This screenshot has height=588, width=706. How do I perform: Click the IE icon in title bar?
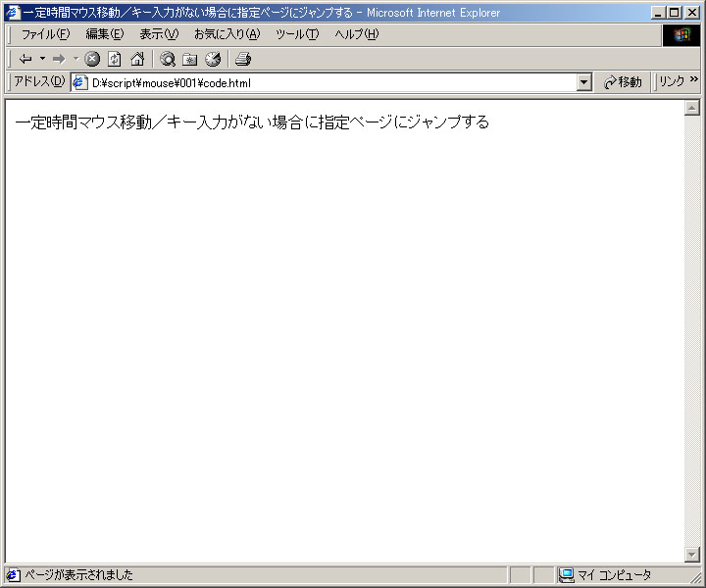[13, 12]
